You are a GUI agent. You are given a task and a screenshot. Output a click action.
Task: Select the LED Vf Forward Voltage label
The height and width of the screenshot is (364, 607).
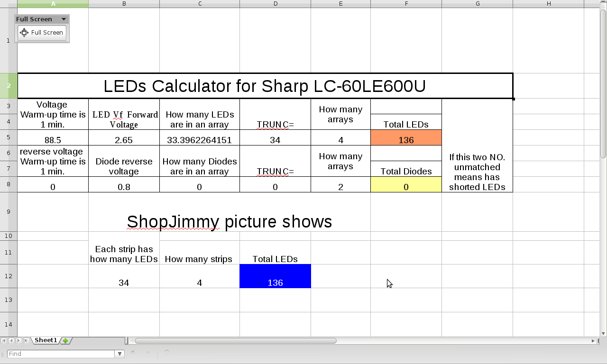pyautogui.click(x=124, y=114)
